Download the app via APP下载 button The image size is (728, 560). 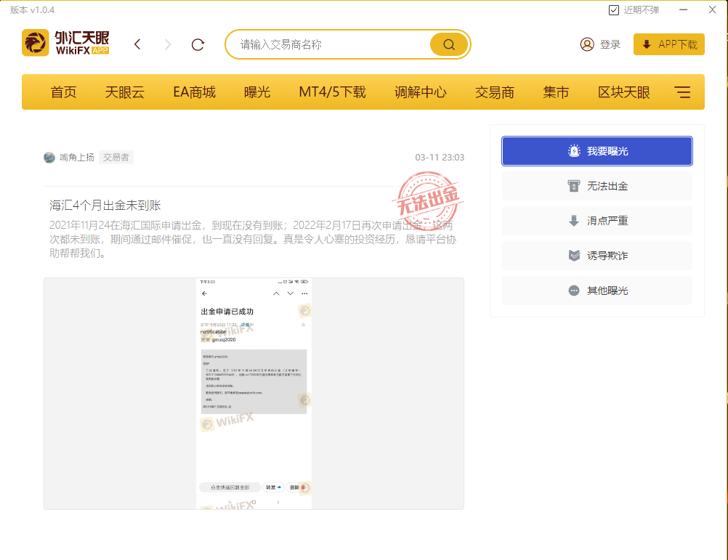pos(669,44)
